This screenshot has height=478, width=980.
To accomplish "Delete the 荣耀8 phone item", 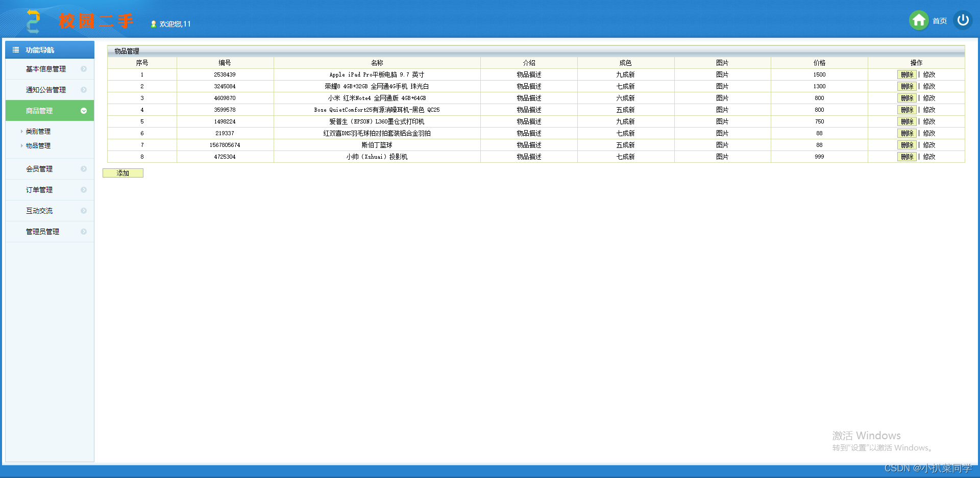I will coord(907,86).
